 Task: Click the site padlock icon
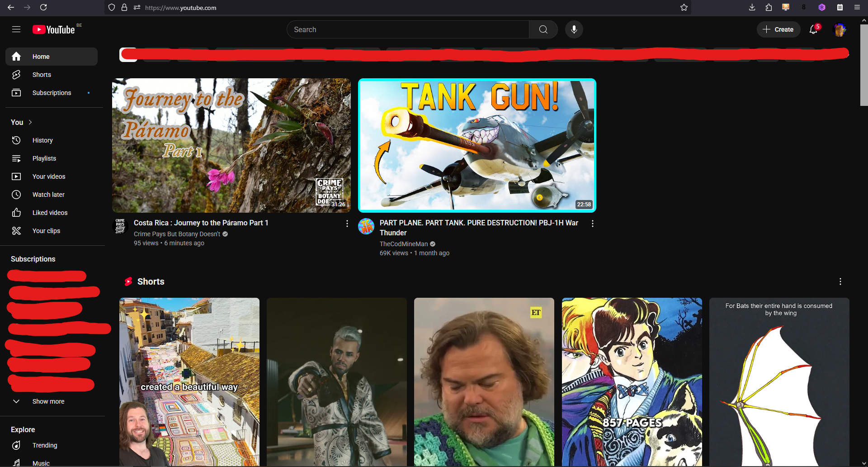pyautogui.click(x=124, y=7)
